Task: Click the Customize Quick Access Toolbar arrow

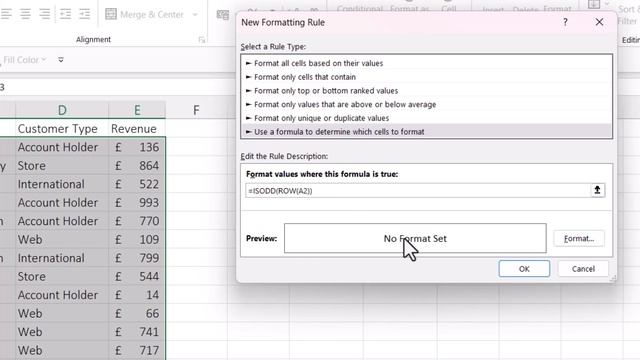Action: (x=61, y=60)
